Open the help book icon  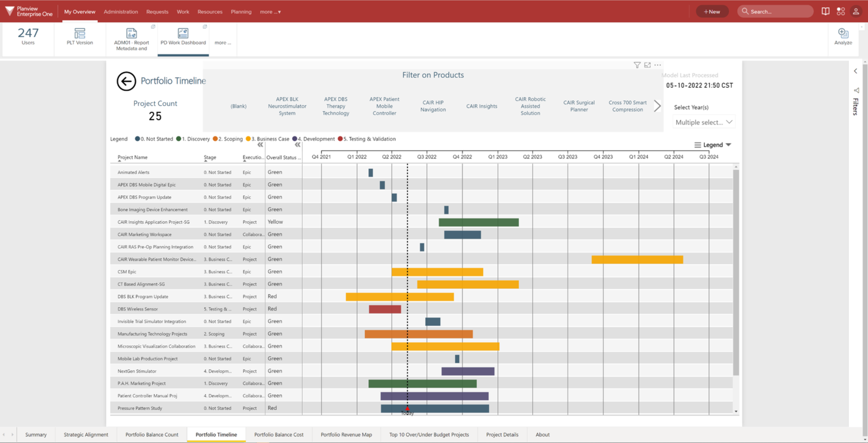825,11
